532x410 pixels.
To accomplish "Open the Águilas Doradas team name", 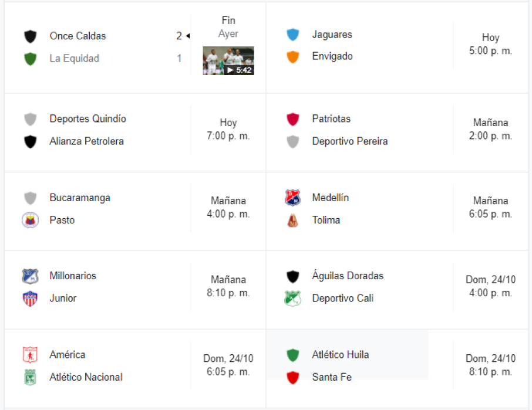I will coord(348,276).
